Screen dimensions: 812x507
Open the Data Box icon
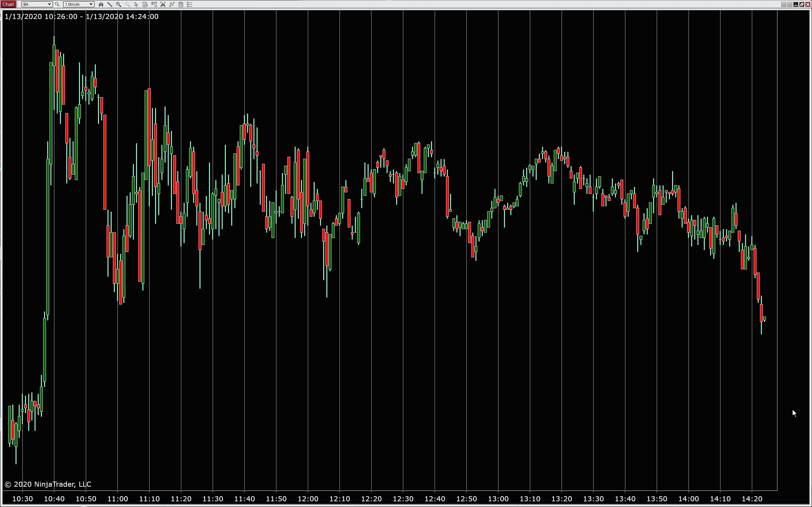click(x=145, y=4)
